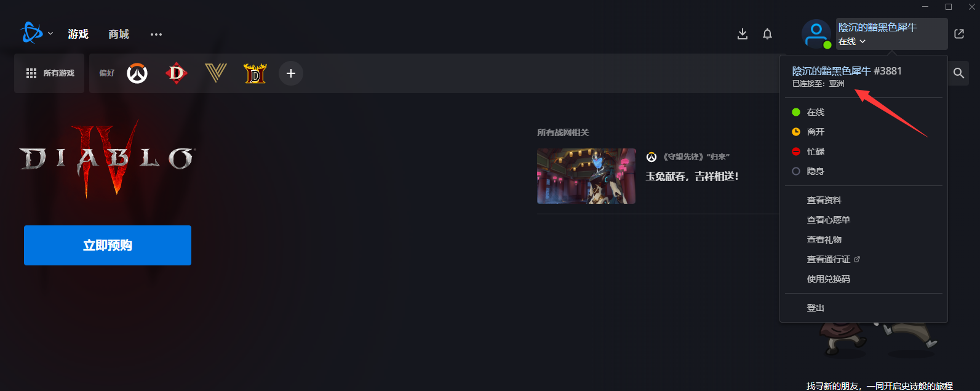The image size is (980, 391).
Task: Open the Overwatch news thumbnail image
Action: click(586, 176)
